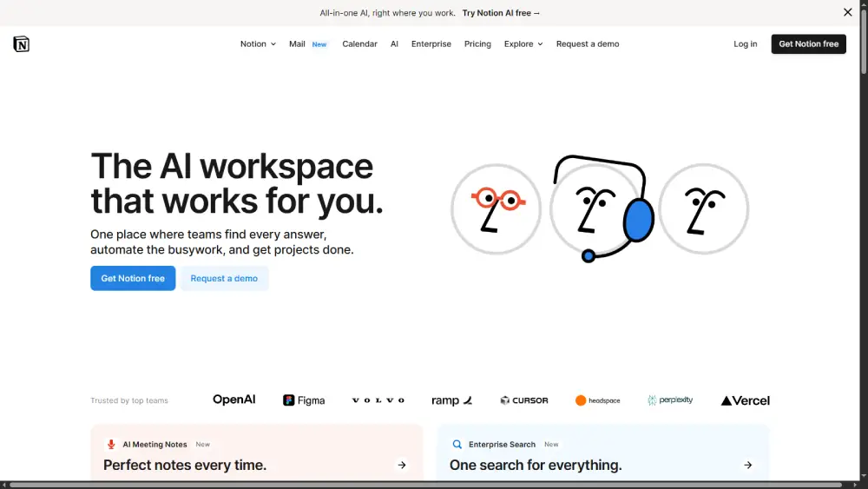The width and height of the screenshot is (868, 489).
Task: Go to Calendar in navigation
Action: pyautogui.click(x=360, y=43)
